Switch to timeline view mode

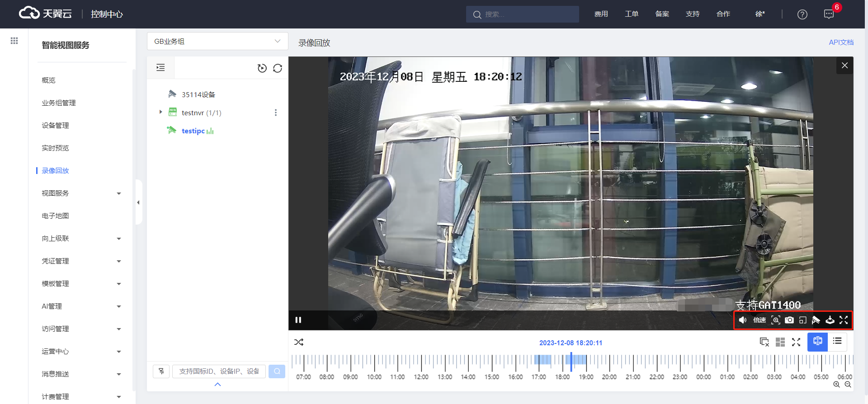[818, 342]
